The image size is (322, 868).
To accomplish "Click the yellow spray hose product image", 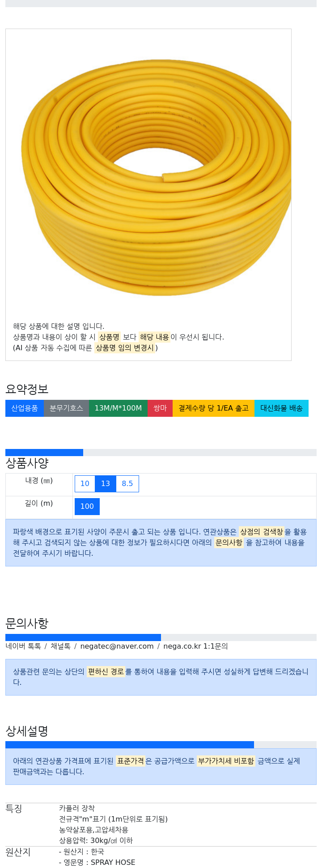I will tap(156, 177).
